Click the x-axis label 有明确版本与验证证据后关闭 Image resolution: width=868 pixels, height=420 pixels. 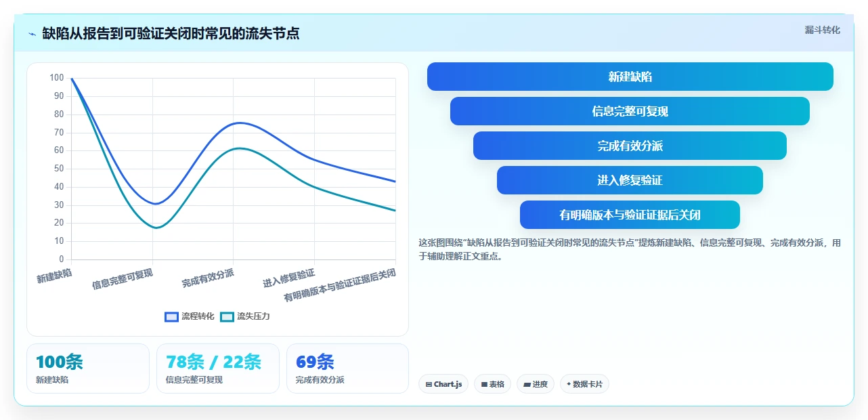[340, 285]
